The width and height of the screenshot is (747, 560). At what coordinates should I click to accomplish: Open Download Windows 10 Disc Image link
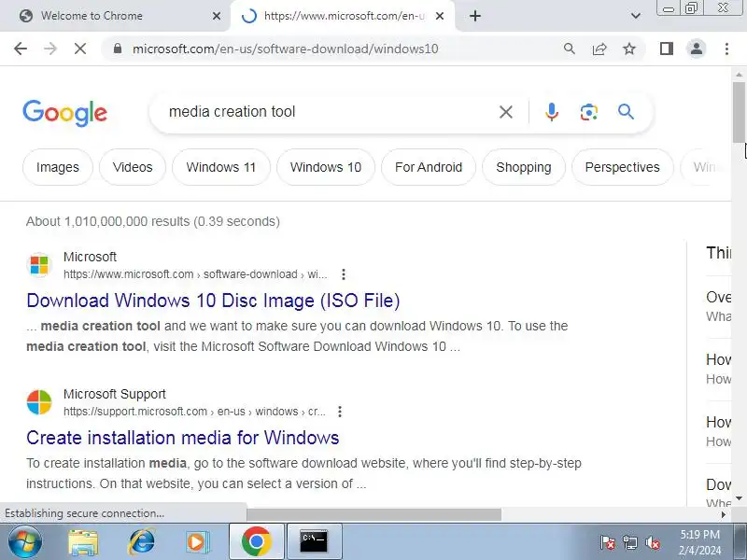tap(213, 301)
